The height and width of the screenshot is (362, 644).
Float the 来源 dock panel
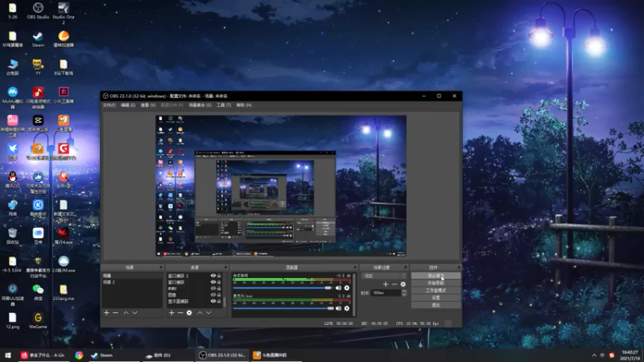pyautogui.click(x=225, y=267)
